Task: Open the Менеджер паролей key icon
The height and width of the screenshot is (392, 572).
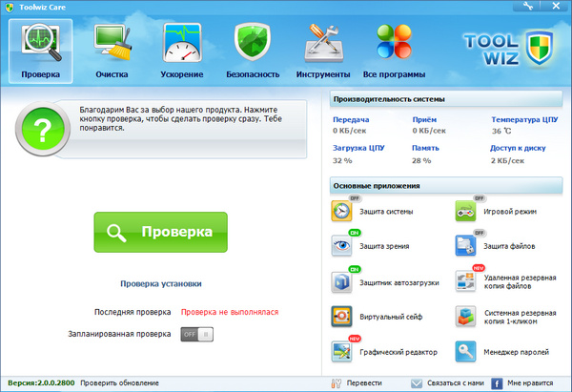Action: tap(465, 351)
